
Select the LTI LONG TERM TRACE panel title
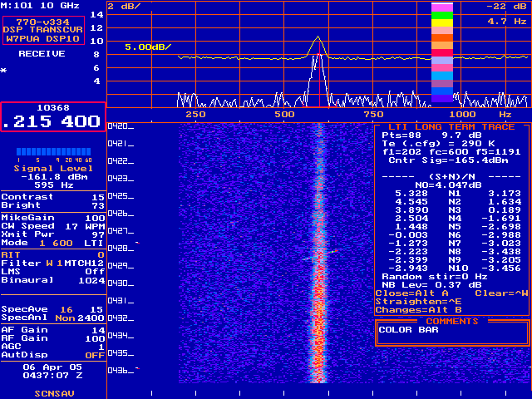(x=451, y=126)
